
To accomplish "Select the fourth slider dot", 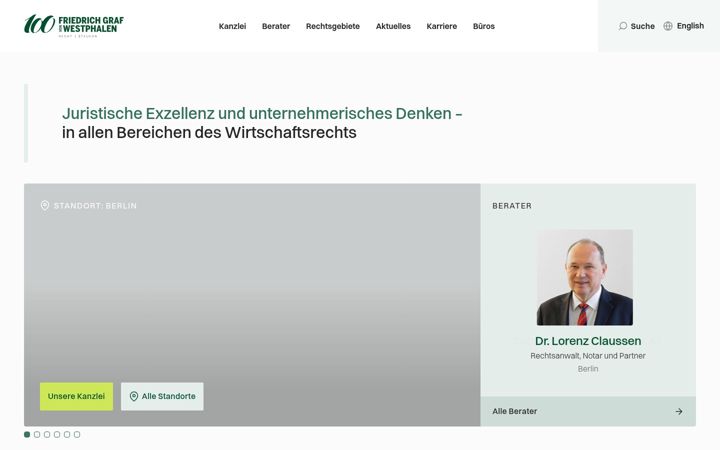I will click(x=57, y=434).
